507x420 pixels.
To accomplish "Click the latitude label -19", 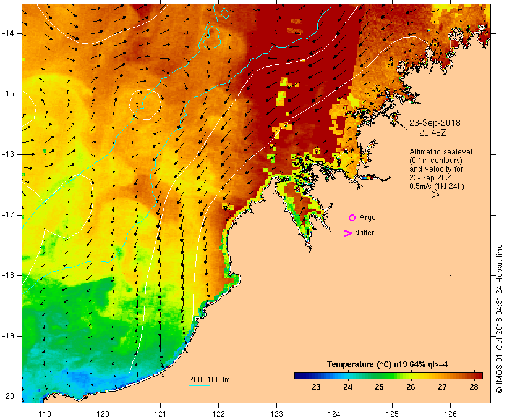I will [8, 336].
